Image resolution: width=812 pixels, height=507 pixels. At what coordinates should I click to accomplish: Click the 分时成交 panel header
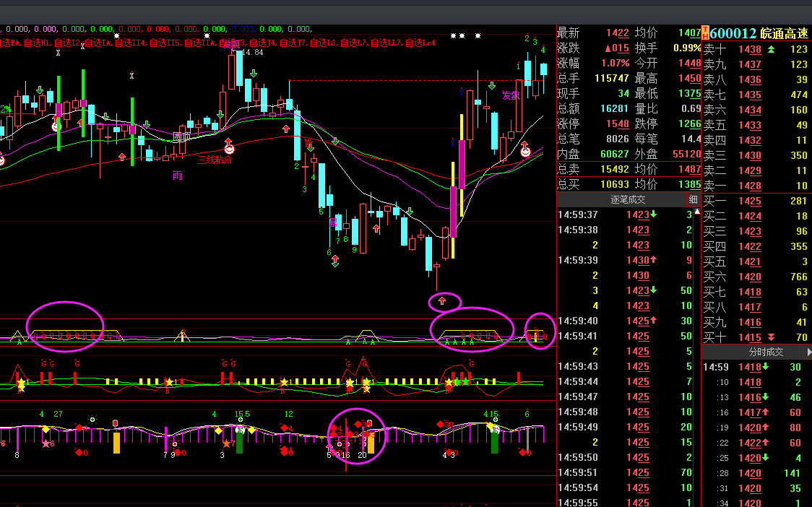(x=766, y=352)
